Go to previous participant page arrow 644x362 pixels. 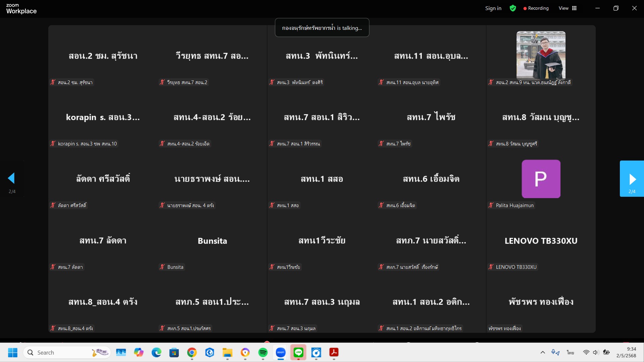pos(11,178)
